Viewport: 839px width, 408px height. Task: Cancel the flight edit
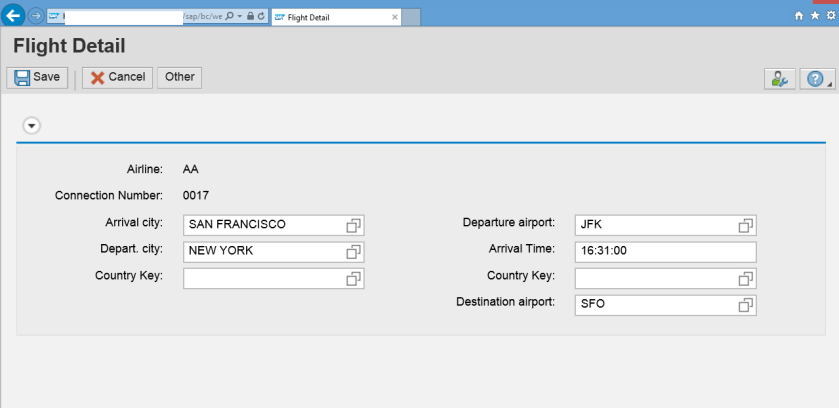pyautogui.click(x=118, y=77)
